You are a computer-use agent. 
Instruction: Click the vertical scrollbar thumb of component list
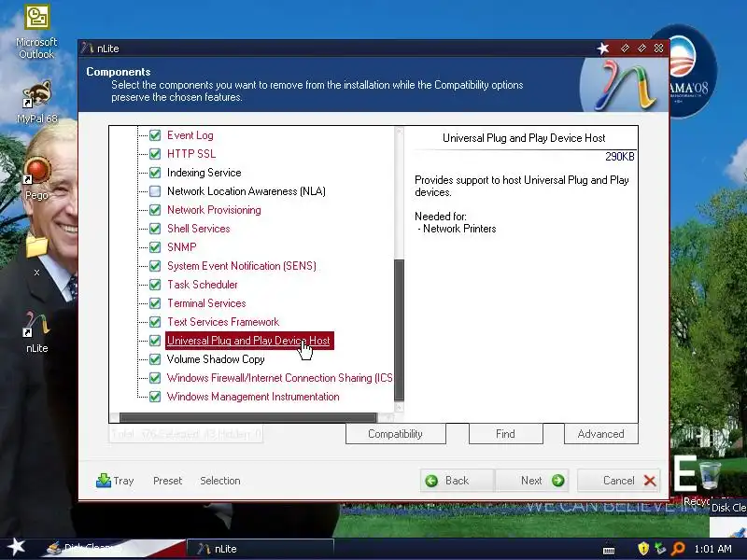pos(400,329)
